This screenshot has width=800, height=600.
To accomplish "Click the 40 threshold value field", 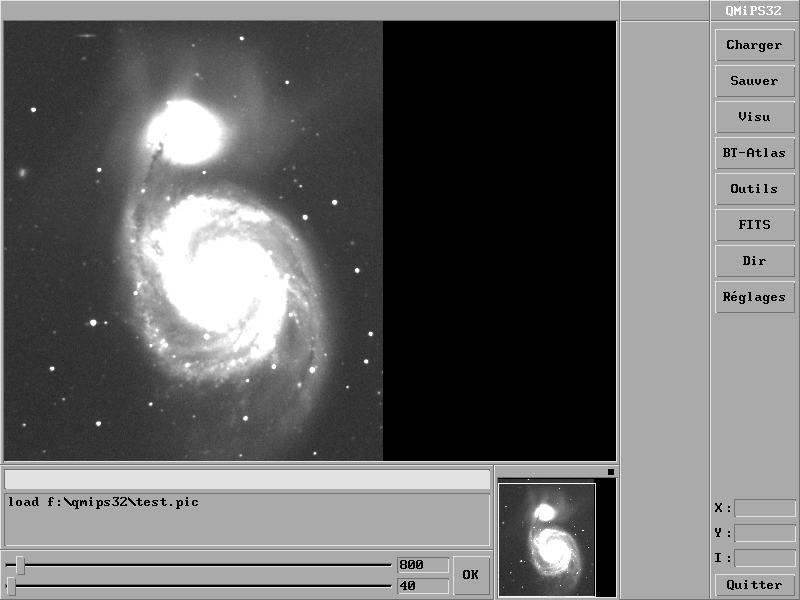I will coord(422,586).
